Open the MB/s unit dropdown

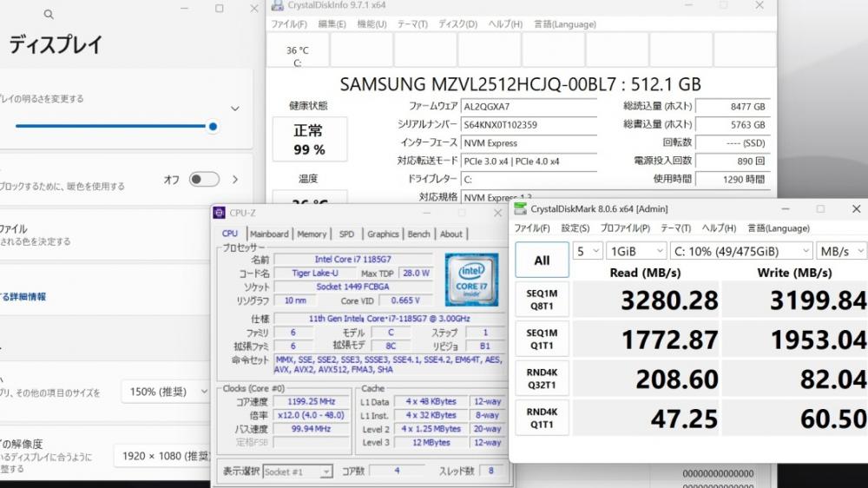click(842, 252)
